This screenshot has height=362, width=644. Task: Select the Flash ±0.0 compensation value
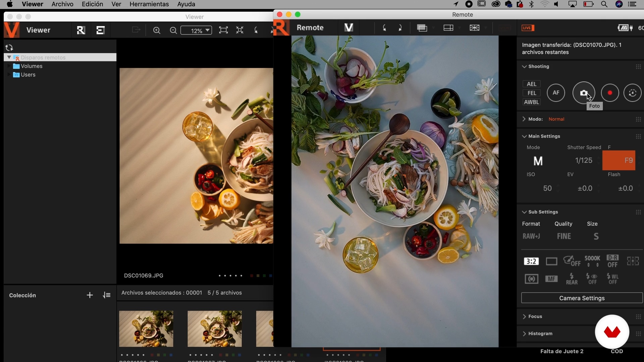pos(626,188)
